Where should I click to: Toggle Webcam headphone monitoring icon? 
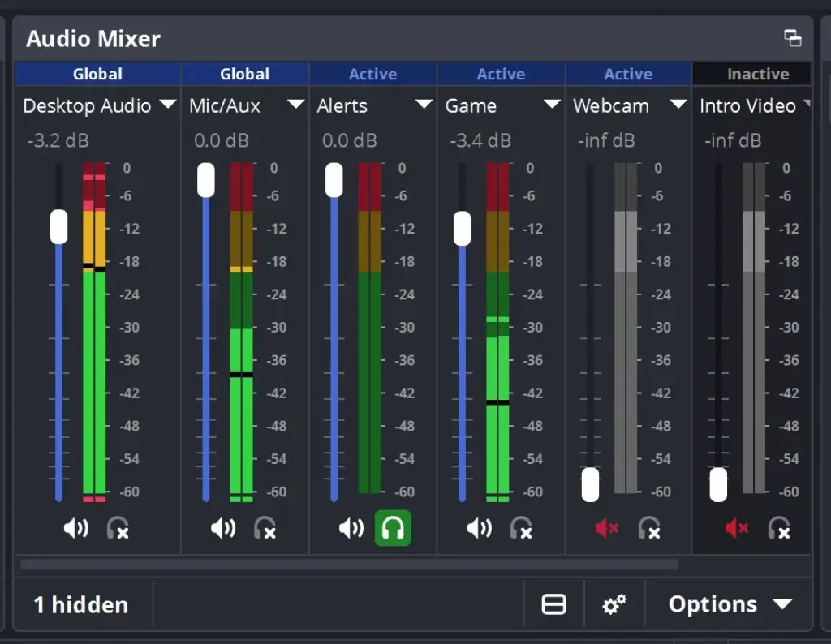[649, 528]
